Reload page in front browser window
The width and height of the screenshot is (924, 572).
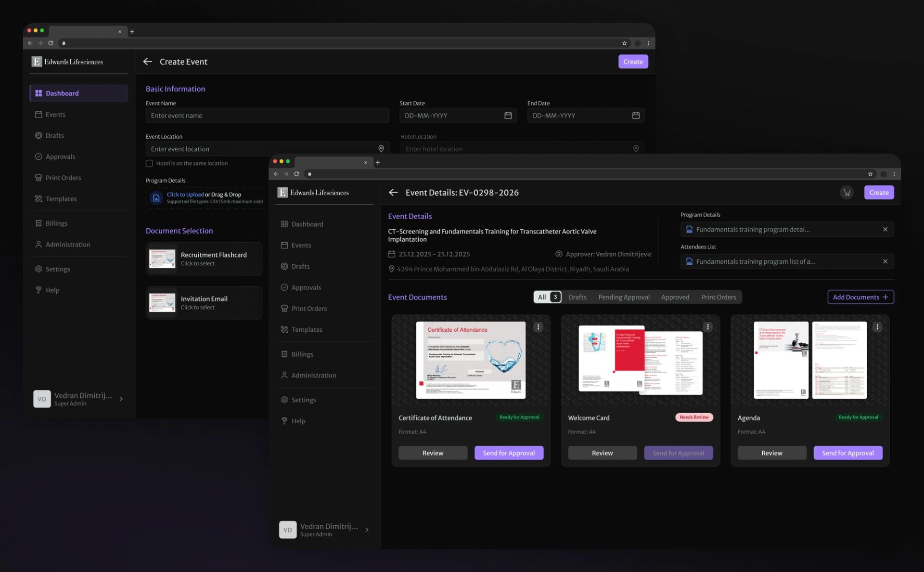click(x=296, y=174)
